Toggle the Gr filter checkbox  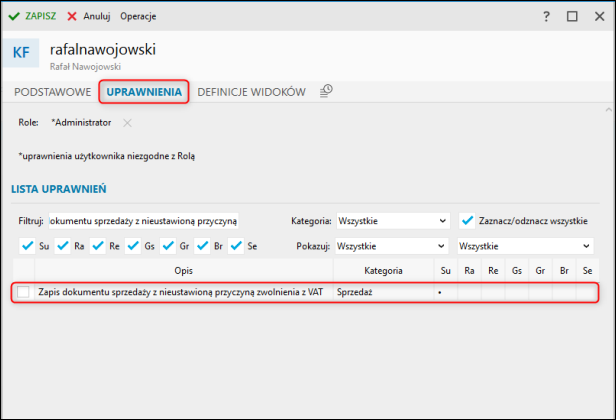point(168,246)
